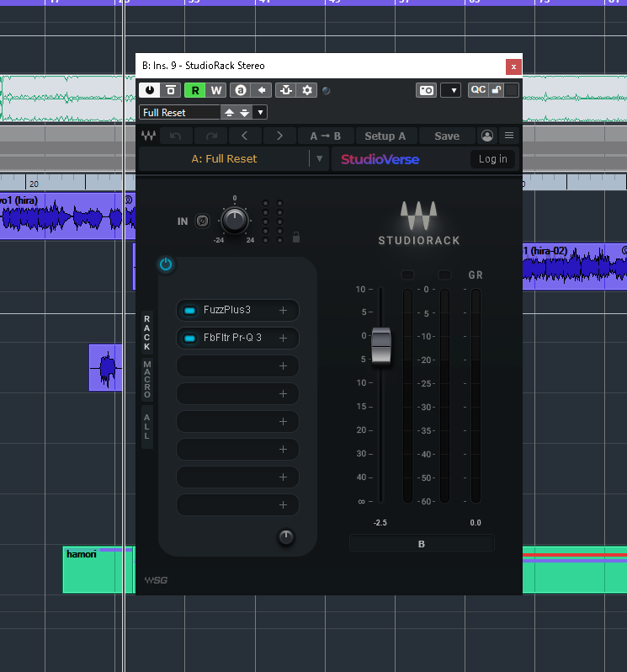The height and width of the screenshot is (672, 627).
Task: Open the user account icon
Action: [487, 136]
